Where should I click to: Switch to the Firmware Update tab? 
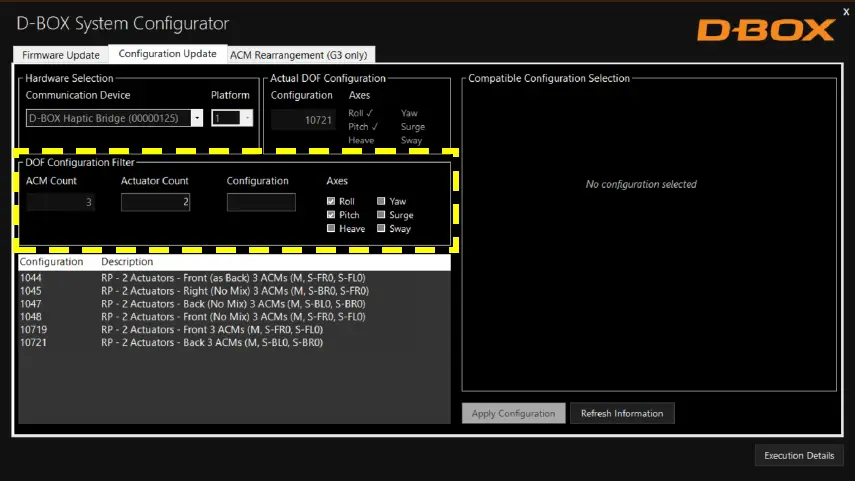tap(61, 55)
